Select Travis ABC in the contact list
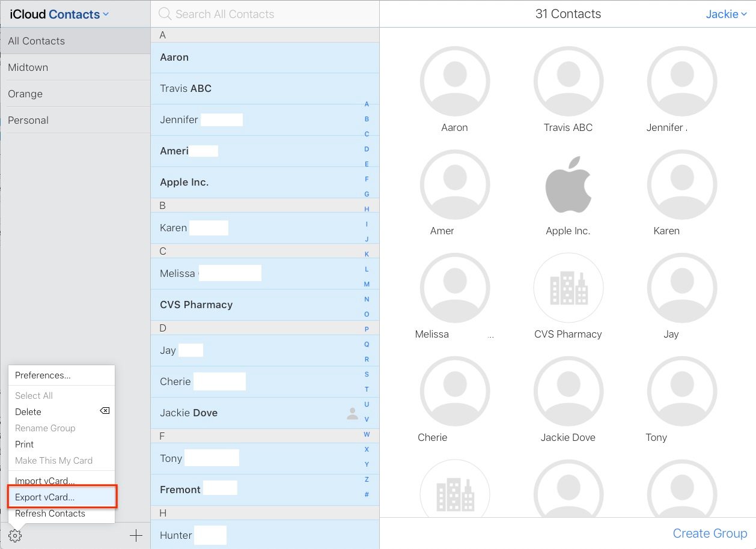756x549 pixels. click(x=265, y=89)
